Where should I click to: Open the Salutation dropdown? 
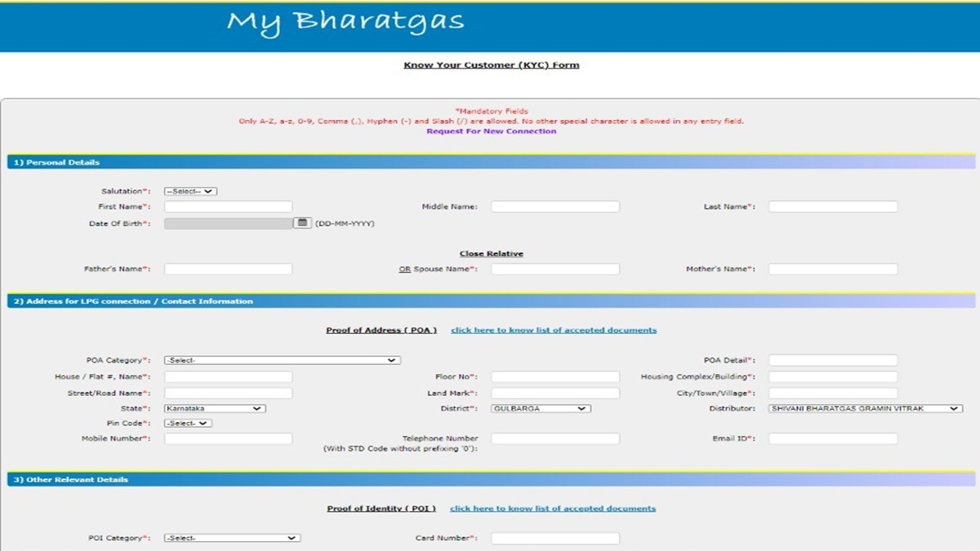tap(190, 192)
